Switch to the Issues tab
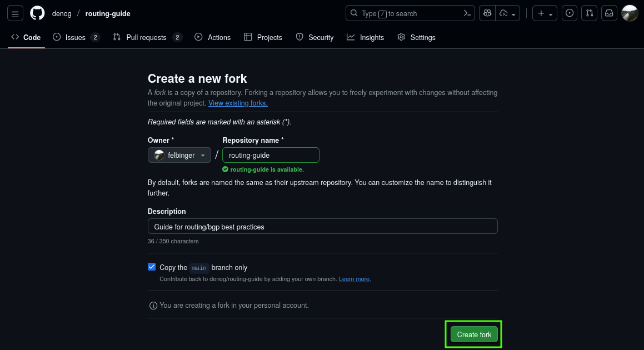The width and height of the screenshot is (644, 350). 76,37
